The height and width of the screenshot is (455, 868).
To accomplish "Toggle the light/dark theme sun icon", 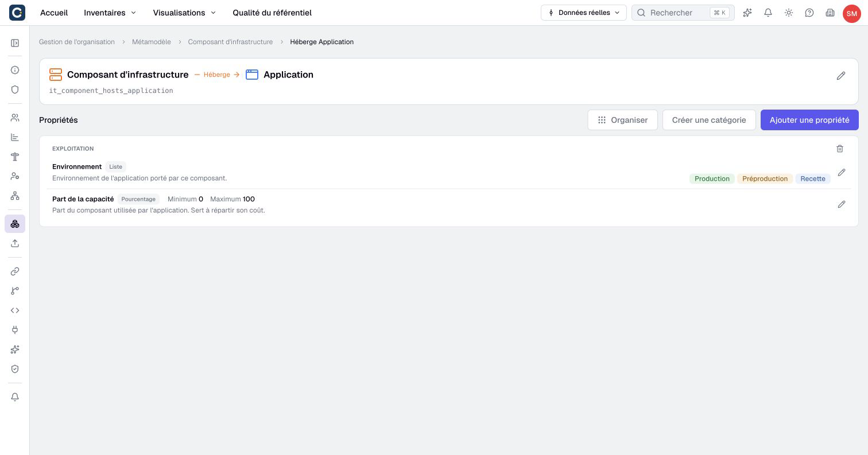I will point(789,13).
